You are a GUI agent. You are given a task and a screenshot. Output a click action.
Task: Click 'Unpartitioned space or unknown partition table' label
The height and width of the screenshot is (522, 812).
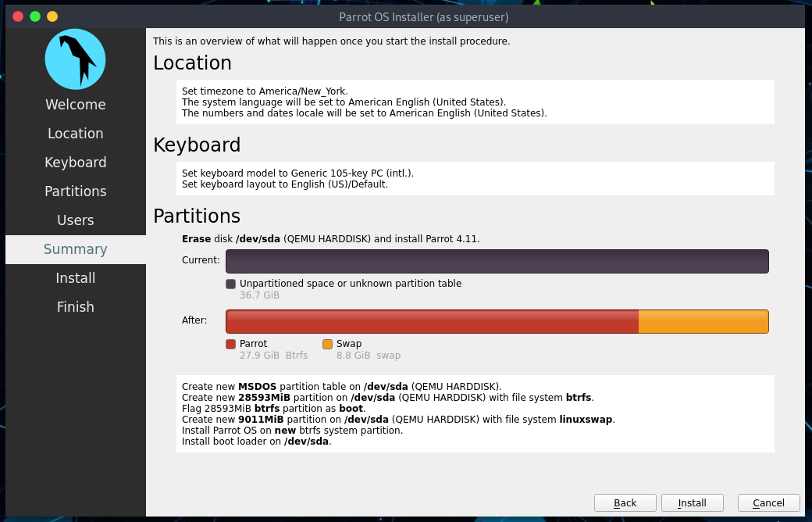(x=351, y=284)
